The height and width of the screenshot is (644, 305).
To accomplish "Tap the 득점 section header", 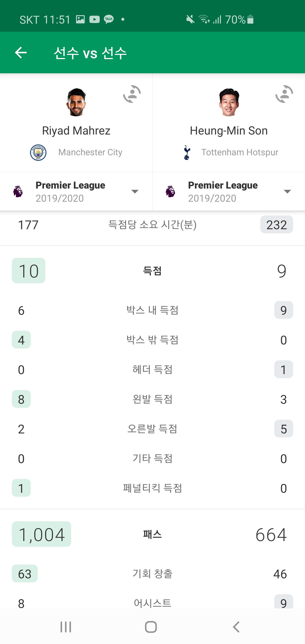I will click(x=152, y=271).
